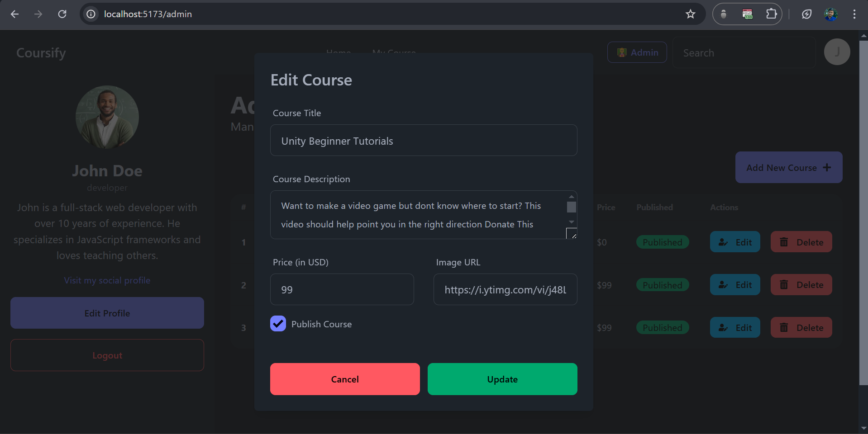Bookmark this page with the star icon

pyautogui.click(x=690, y=14)
